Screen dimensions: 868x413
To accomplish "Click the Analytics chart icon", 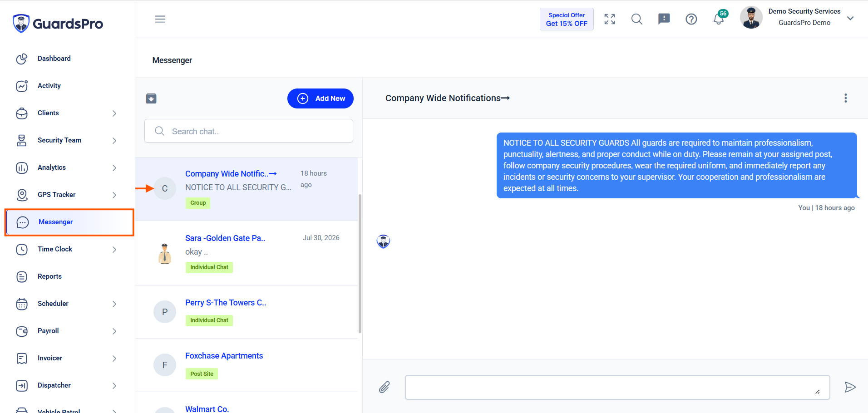I will pyautogui.click(x=22, y=167).
